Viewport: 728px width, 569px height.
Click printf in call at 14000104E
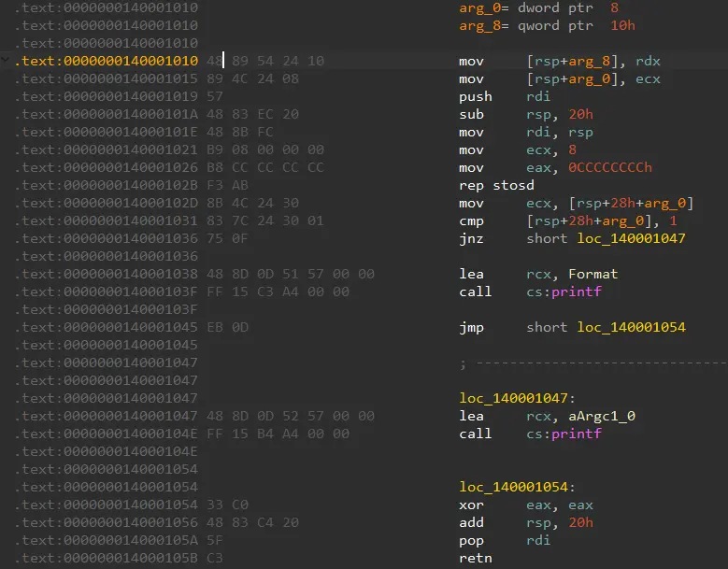pyautogui.click(x=577, y=434)
